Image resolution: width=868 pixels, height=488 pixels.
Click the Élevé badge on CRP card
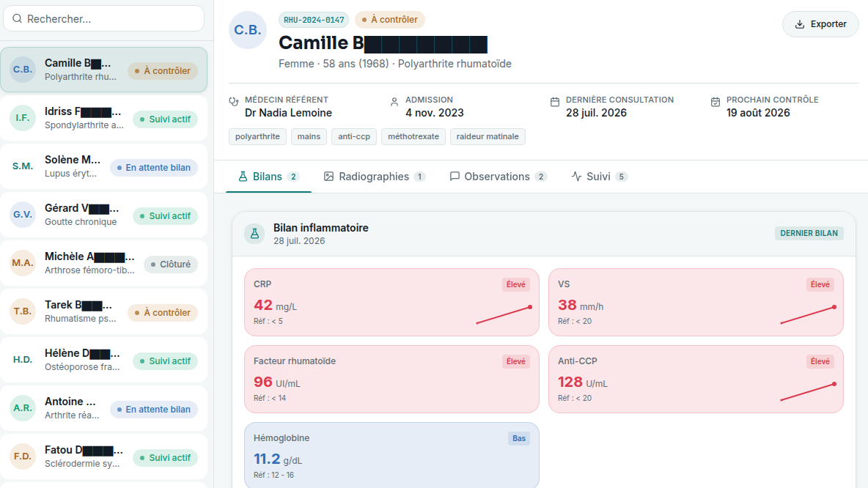pos(516,284)
